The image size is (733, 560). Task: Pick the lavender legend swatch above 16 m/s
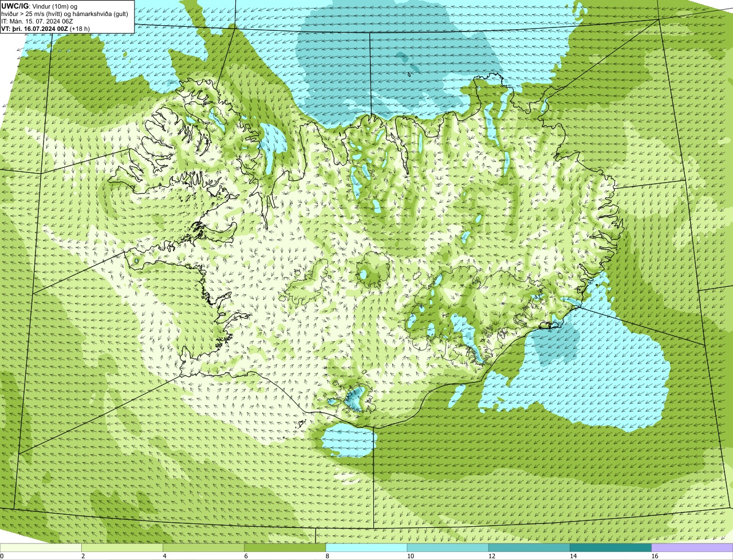(692, 548)
